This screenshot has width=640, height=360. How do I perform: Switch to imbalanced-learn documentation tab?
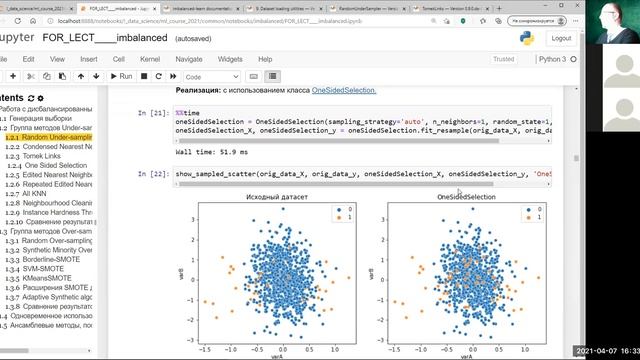tap(202, 8)
